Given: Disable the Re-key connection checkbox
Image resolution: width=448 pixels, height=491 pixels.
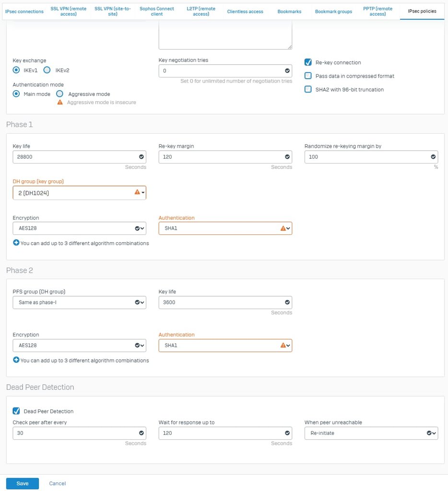Looking at the screenshot, I should point(308,62).
